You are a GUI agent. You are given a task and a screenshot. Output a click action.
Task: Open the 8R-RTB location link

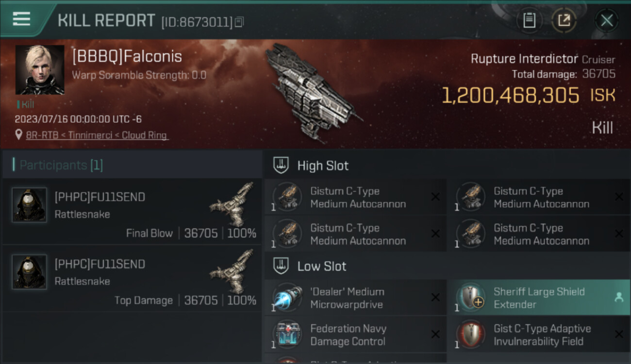pos(96,135)
